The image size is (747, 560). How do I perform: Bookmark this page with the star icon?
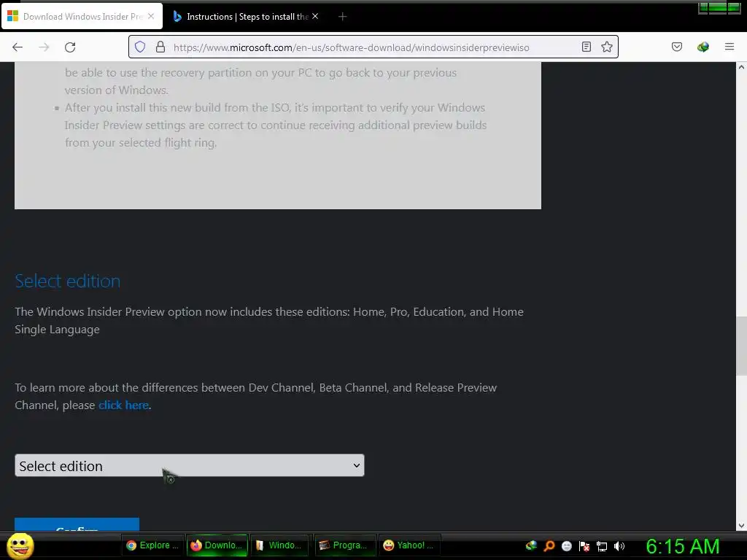coord(606,47)
